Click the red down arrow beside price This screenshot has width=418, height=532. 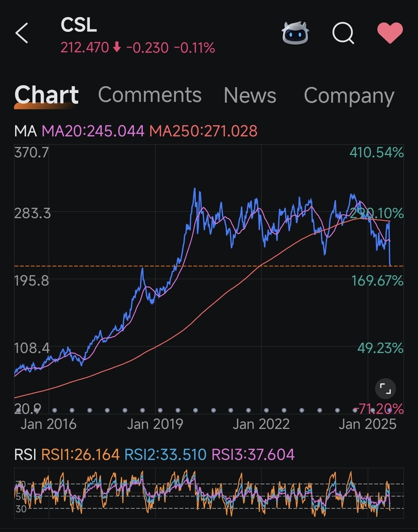117,48
